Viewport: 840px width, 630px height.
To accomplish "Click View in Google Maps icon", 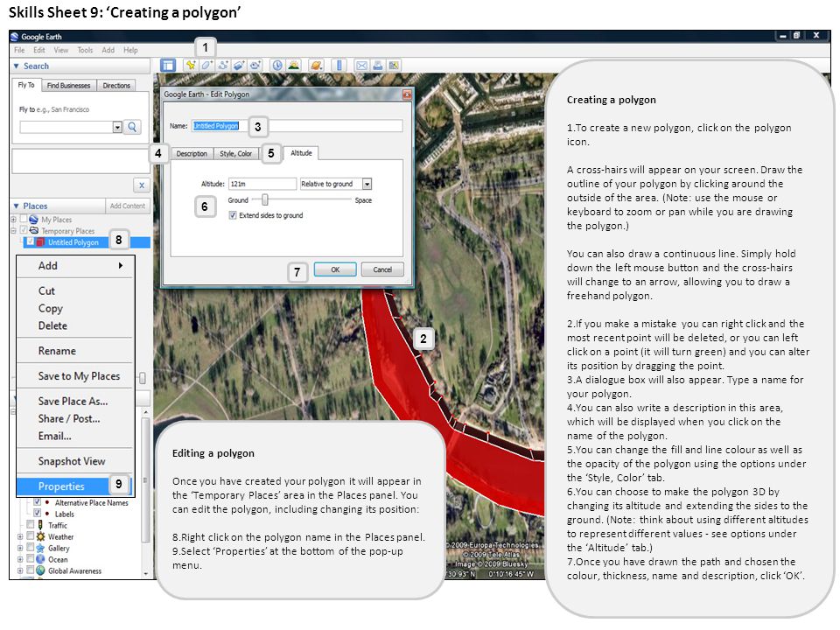I will pos(394,66).
